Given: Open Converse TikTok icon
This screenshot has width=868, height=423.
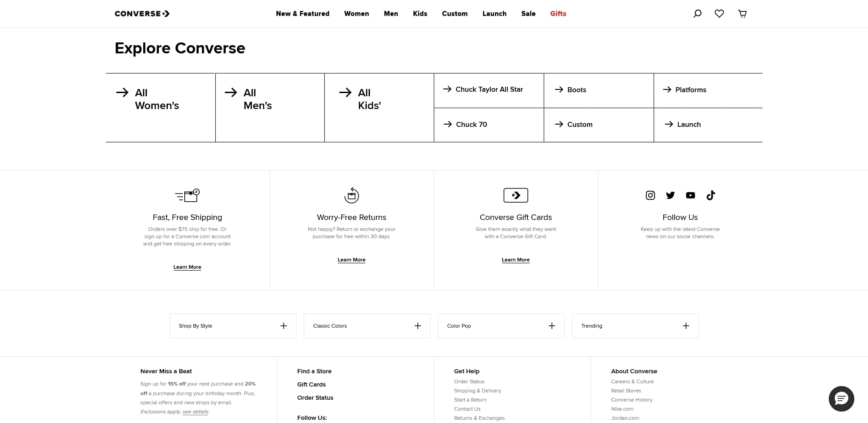Looking at the screenshot, I should tap(711, 195).
